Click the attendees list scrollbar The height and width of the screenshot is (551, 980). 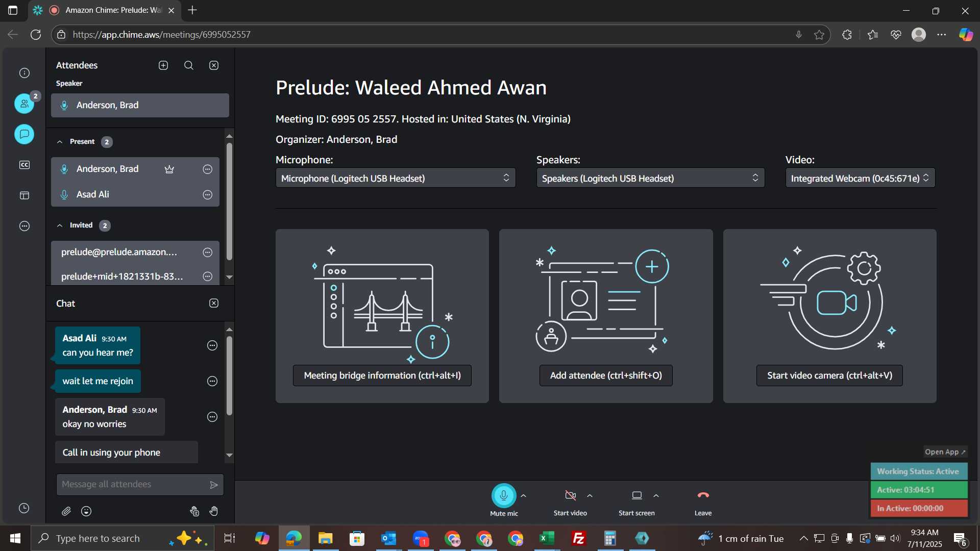click(x=229, y=202)
